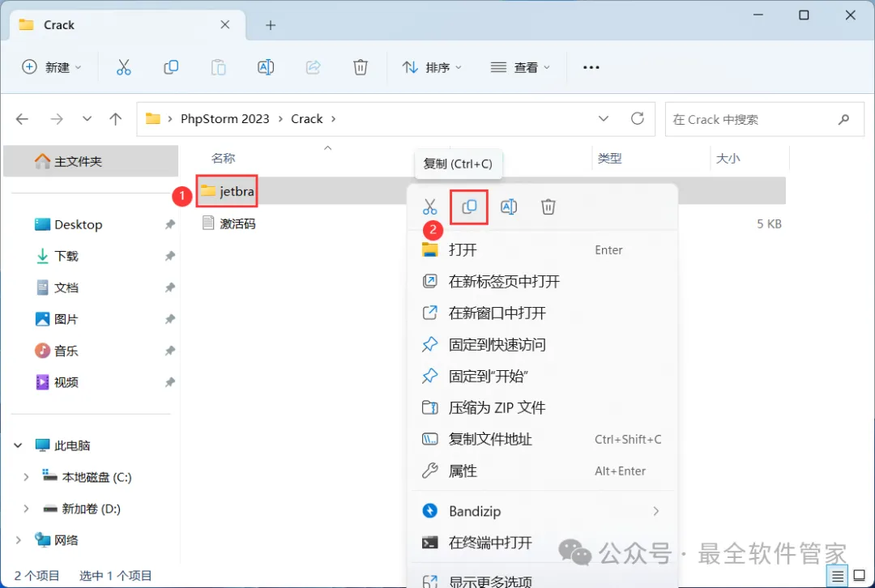The width and height of the screenshot is (875, 588).
Task: Open a new tab with plus button
Action: (x=271, y=25)
